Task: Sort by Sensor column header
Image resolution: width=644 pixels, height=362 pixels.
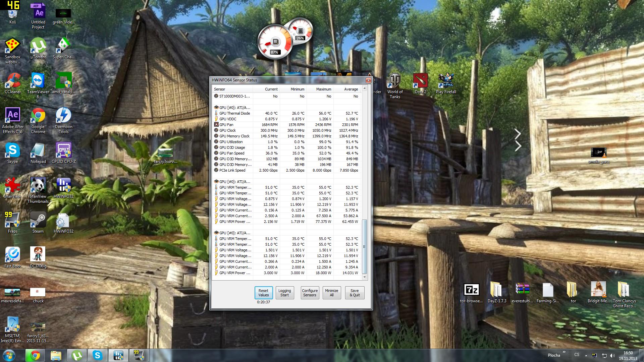Action: 232,89
